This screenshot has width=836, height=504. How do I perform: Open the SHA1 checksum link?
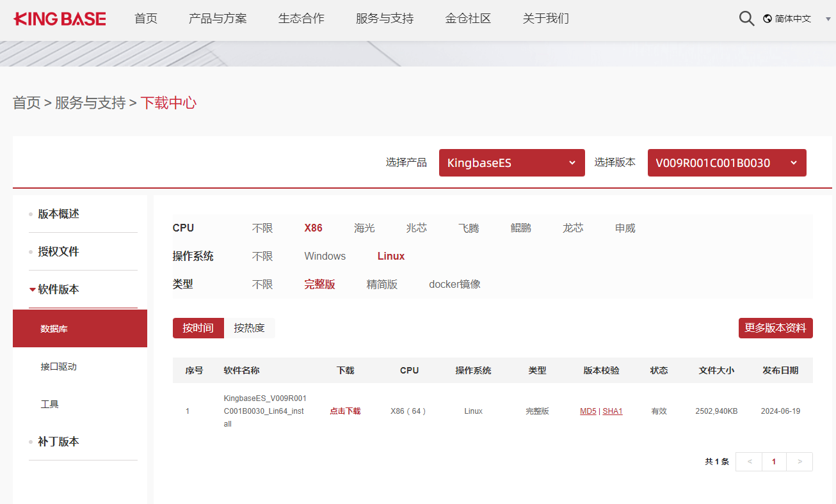click(x=612, y=411)
